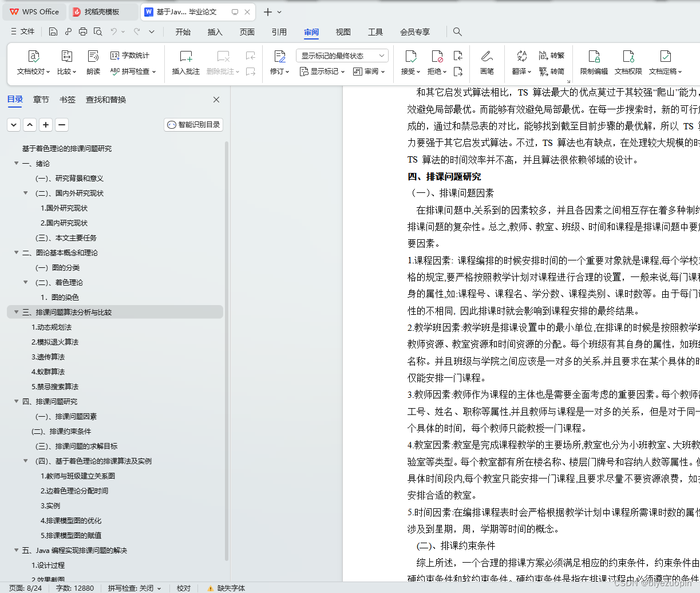Switch to 章节 navigation pane tab
The width and height of the screenshot is (700, 593).
pyautogui.click(x=41, y=100)
